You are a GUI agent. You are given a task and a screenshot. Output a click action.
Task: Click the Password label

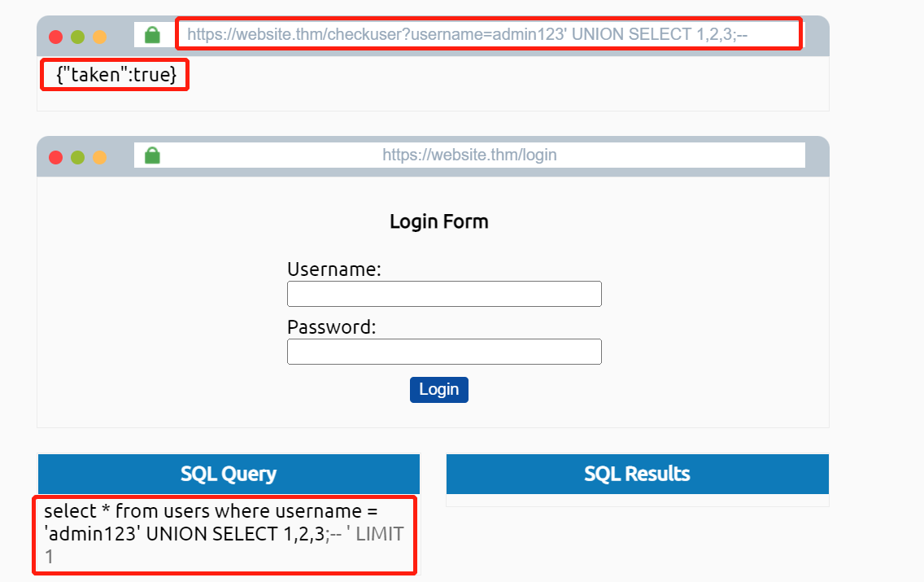point(332,327)
